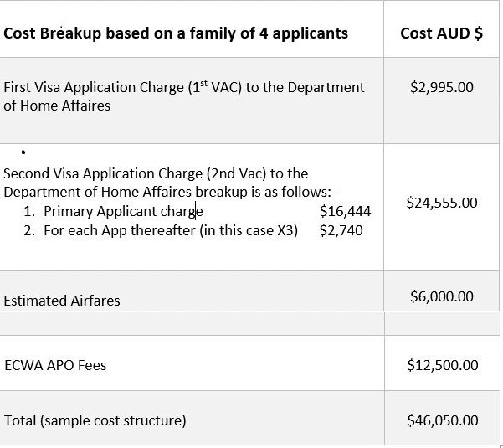Click the $2,995.00 cost cell
Viewport: 503px width, 448px height.
pos(442,87)
